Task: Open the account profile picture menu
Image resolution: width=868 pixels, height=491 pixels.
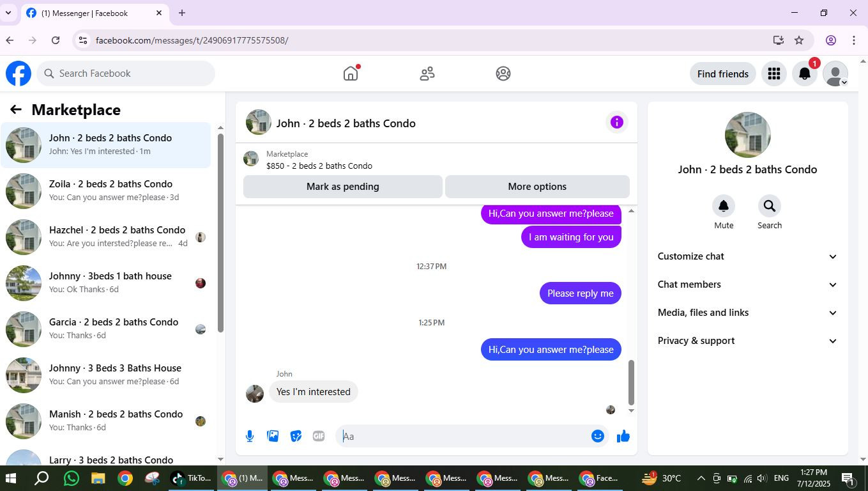Action: point(835,74)
